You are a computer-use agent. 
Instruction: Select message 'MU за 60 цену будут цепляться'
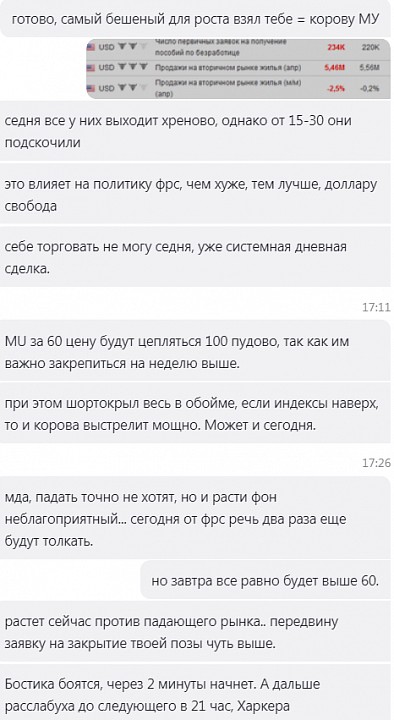(197, 351)
